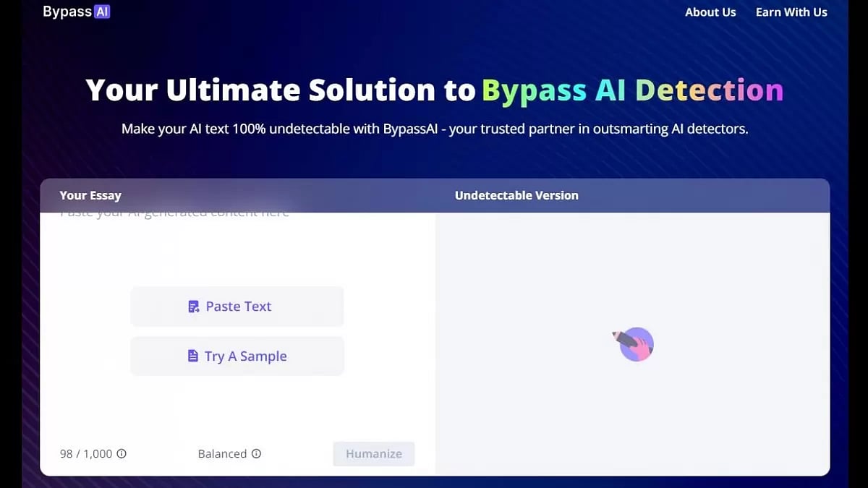The height and width of the screenshot is (488, 868).
Task: Click the Balanced label in the footer bar
Action: click(x=223, y=454)
